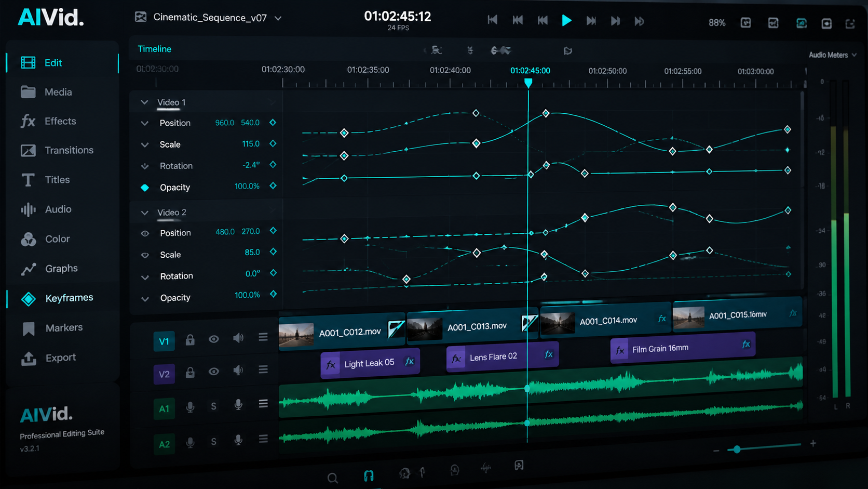Open Audio section in the sidebar

tap(46, 209)
